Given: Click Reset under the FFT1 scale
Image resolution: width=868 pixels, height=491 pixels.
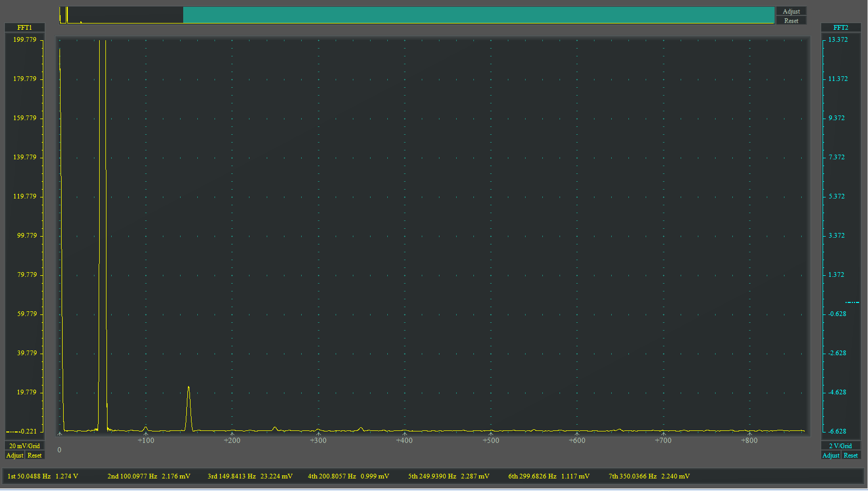Looking at the screenshot, I should [x=34, y=455].
